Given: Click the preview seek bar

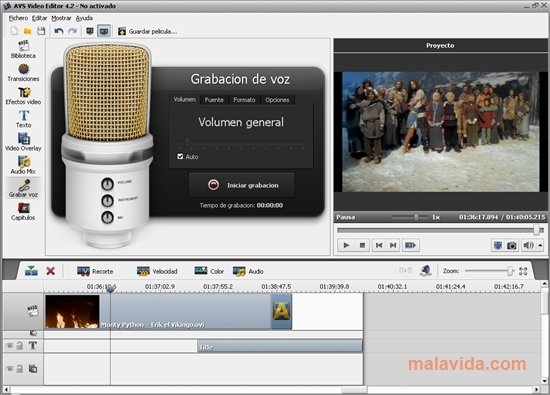Looking at the screenshot, I should [440, 230].
